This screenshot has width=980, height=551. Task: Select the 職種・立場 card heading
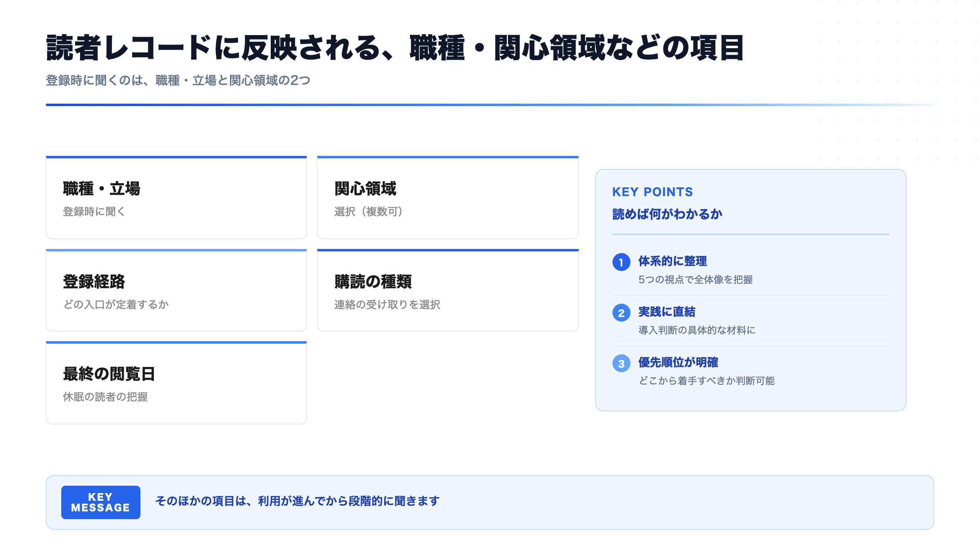pyautogui.click(x=102, y=189)
